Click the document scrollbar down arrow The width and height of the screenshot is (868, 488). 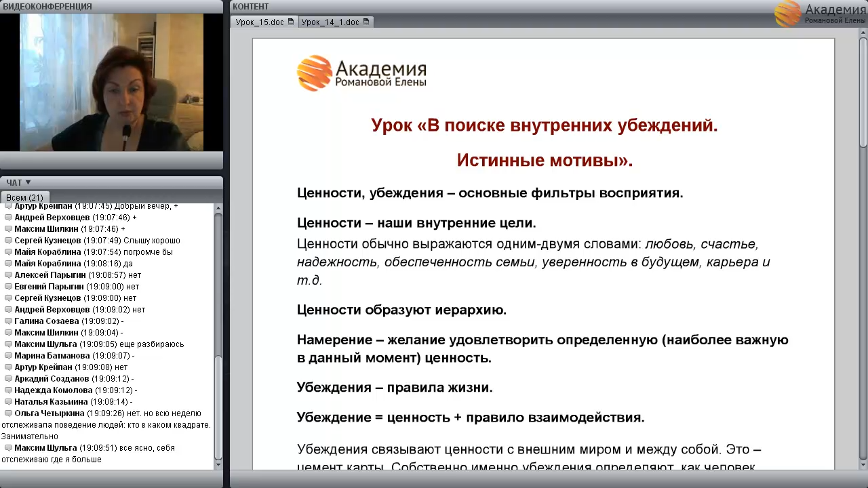pyautogui.click(x=863, y=464)
